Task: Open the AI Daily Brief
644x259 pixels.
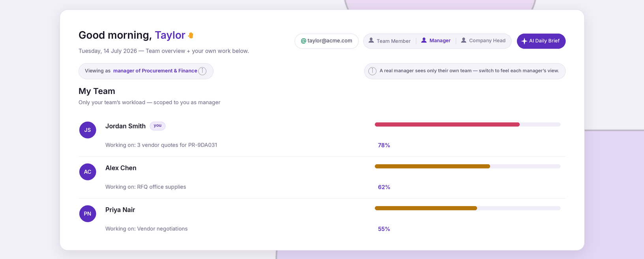Action: pyautogui.click(x=541, y=41)
